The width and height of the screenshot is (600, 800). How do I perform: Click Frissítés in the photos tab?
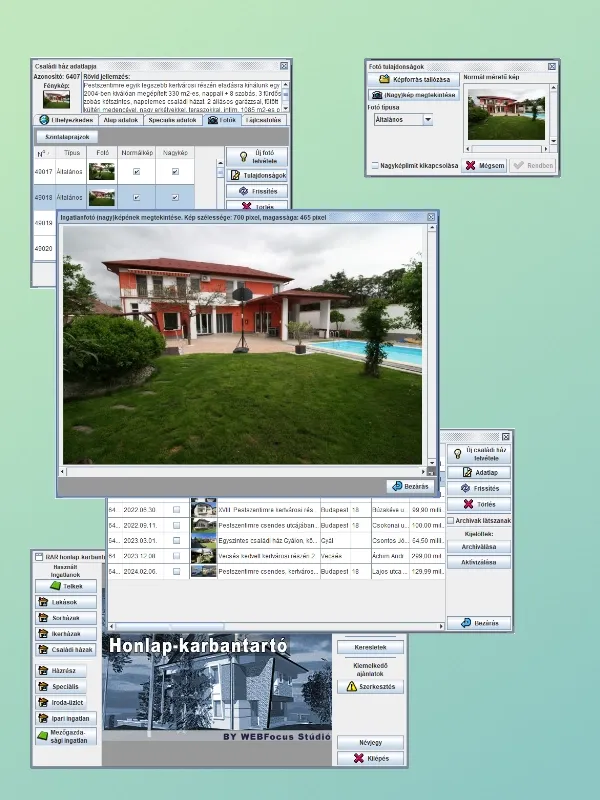(257, 191)
